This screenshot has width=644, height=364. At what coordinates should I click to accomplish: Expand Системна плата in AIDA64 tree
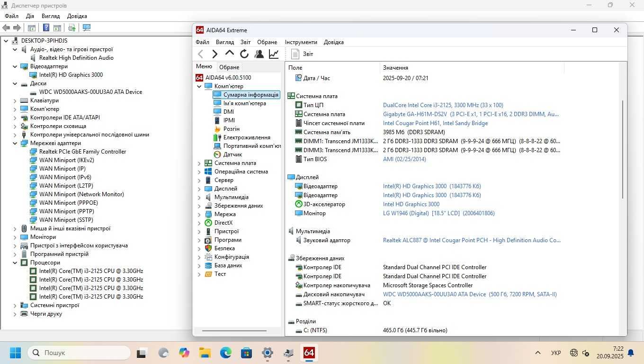point(199,163)
